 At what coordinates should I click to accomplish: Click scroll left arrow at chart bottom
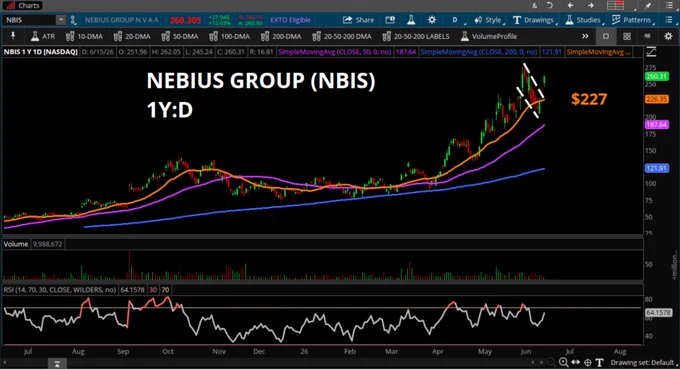533,362
